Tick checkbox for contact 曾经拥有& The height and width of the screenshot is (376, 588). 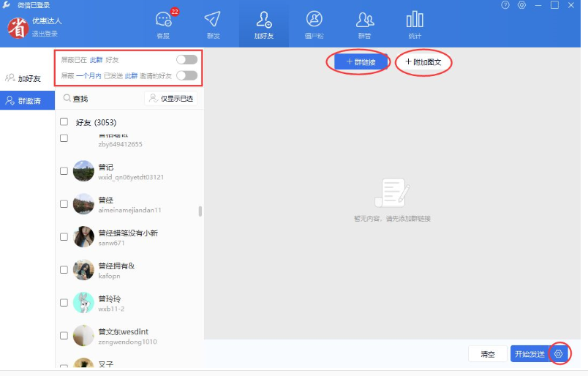coord(64,270)
